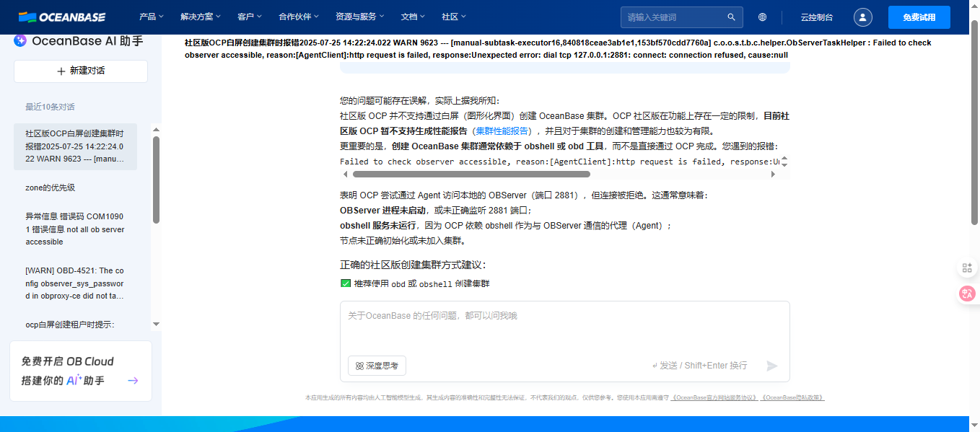
Task: Click the 发送 / Shift+Enter 换行 hint
Action: (x=699, y=366)
